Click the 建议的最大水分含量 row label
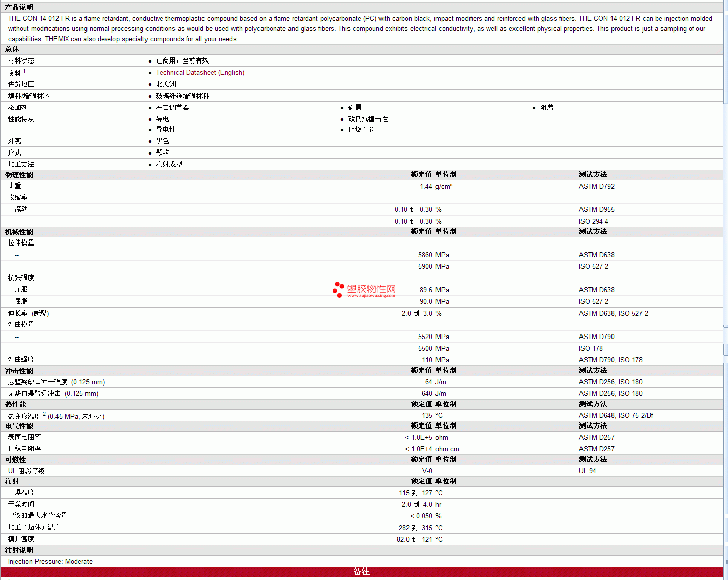Viewport: 728px width, 580px height. [x=37, y=515]
